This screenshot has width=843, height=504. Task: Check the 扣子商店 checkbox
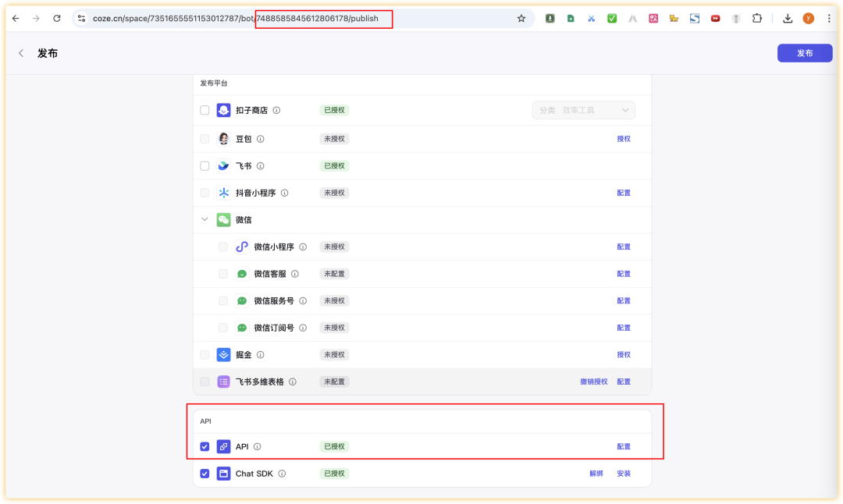tap(205, 110)
